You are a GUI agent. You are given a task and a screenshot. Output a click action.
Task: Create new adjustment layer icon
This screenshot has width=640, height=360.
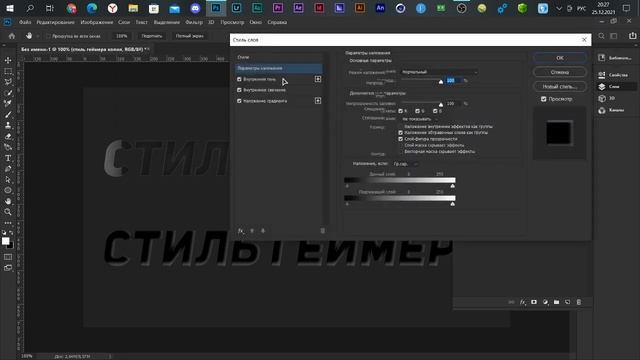pyautogui.click(x=545, y=302)
